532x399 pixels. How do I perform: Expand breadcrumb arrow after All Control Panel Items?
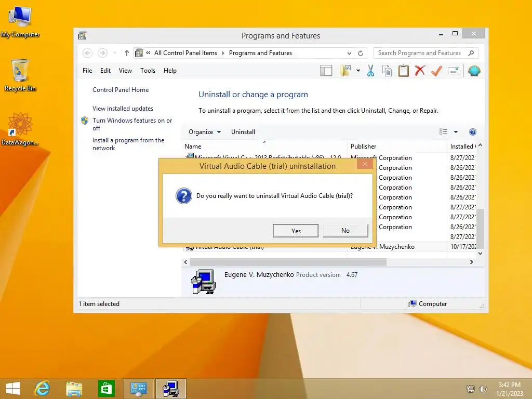coord(223,53)
